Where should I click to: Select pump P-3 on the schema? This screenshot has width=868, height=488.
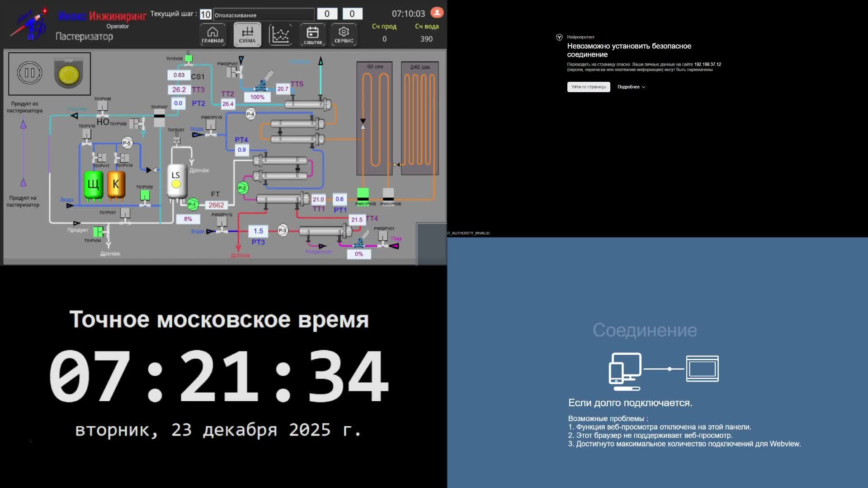point(283,230)
